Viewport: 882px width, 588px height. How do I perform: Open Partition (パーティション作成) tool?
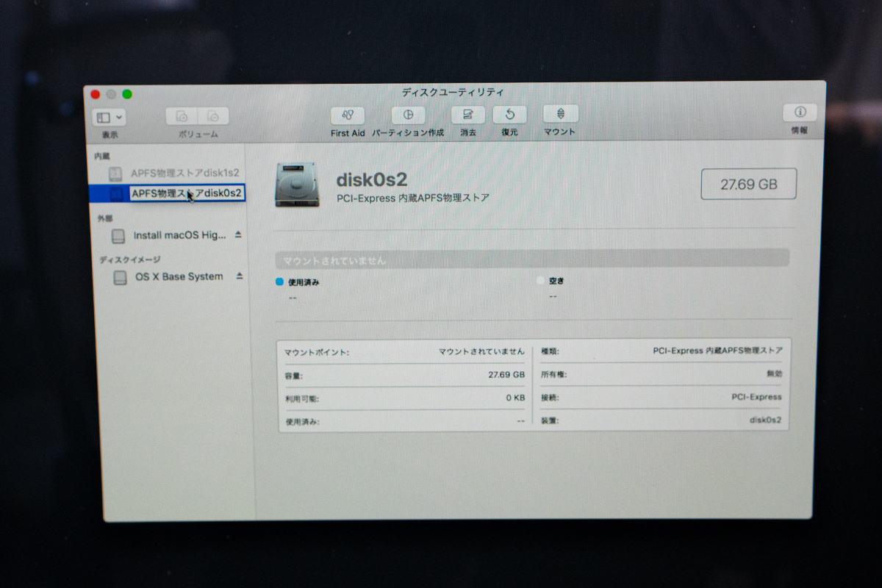click(408, 115)
